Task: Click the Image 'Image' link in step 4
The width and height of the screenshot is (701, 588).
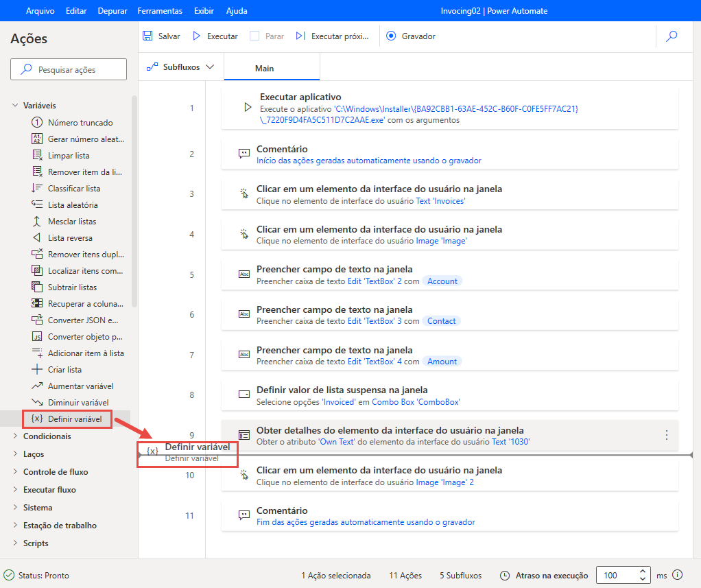Action: point(441,241)
